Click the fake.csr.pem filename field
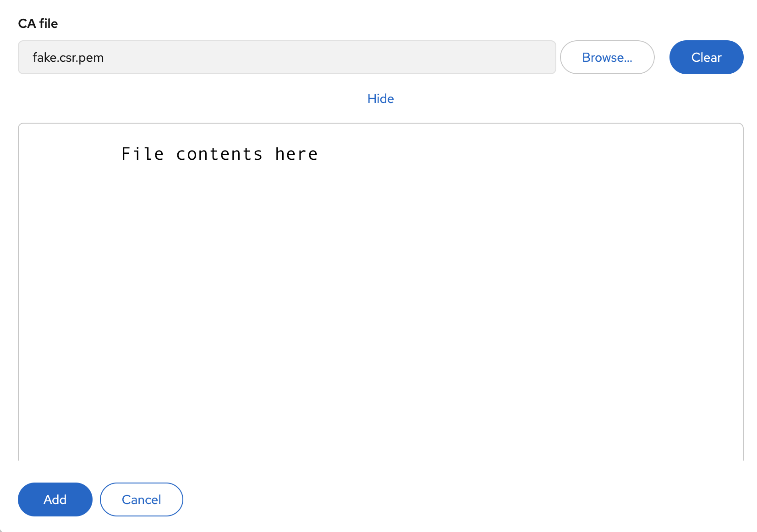 click(x=286, y=57)
